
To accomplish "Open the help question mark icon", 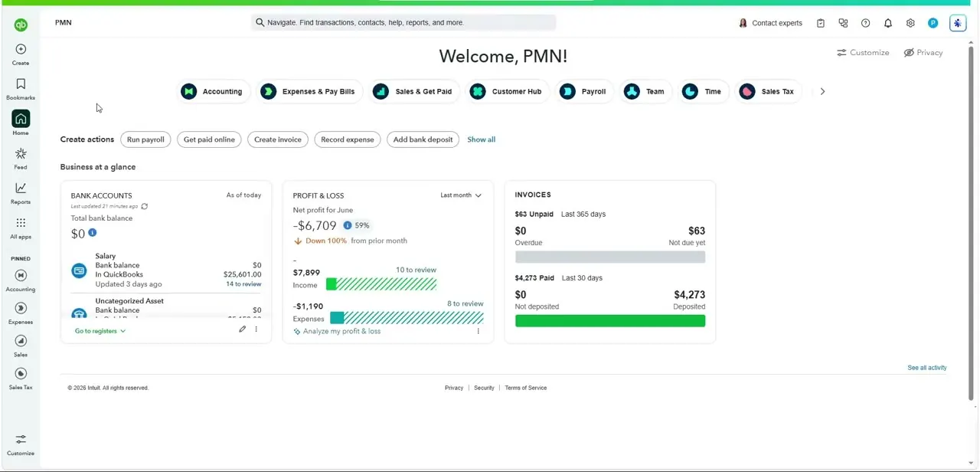I will click(866, 23).
